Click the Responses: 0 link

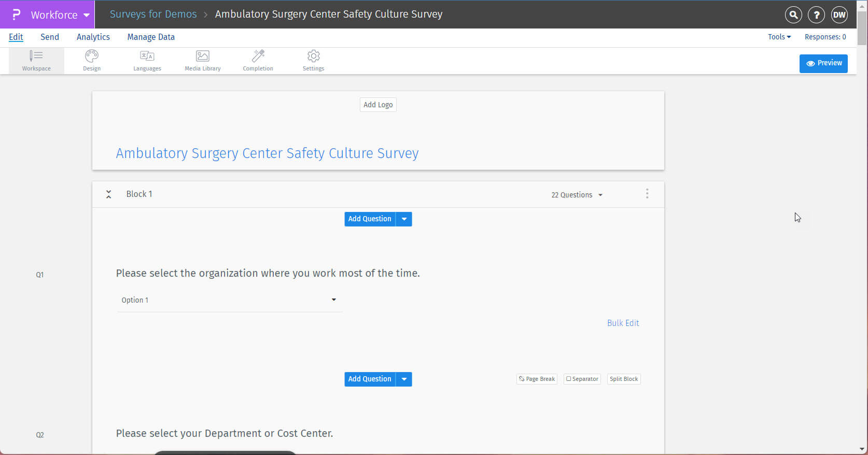click(825, 37)
